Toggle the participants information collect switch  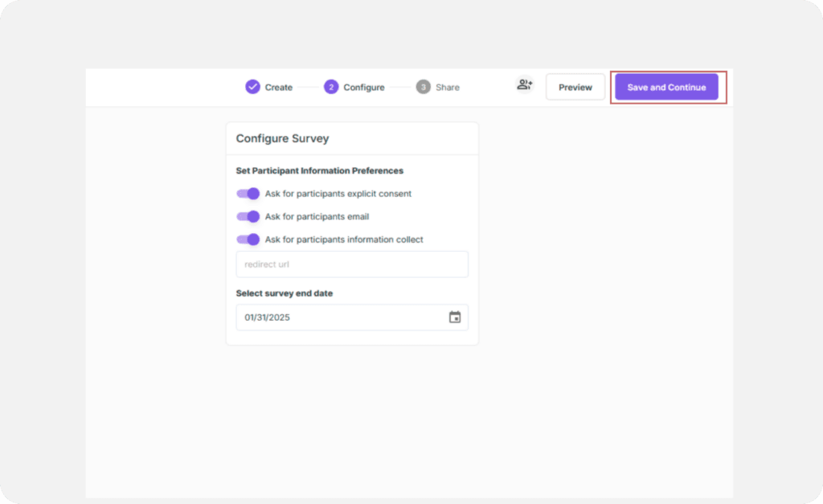pyautogui.click(x=248, y=240)
